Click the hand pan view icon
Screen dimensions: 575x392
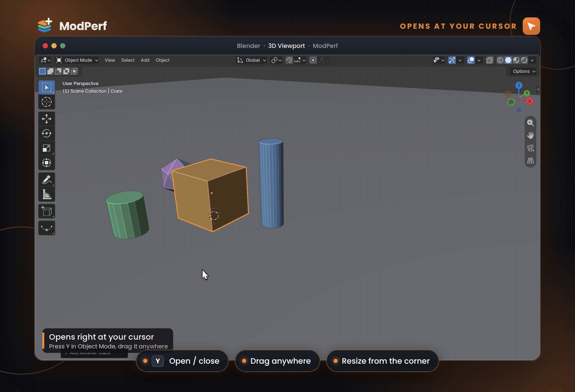click(530, 135)
